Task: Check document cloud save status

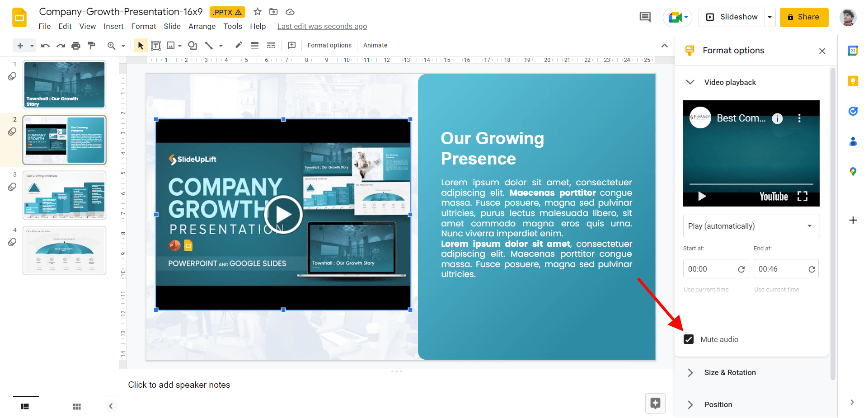Action: (290, 12)
